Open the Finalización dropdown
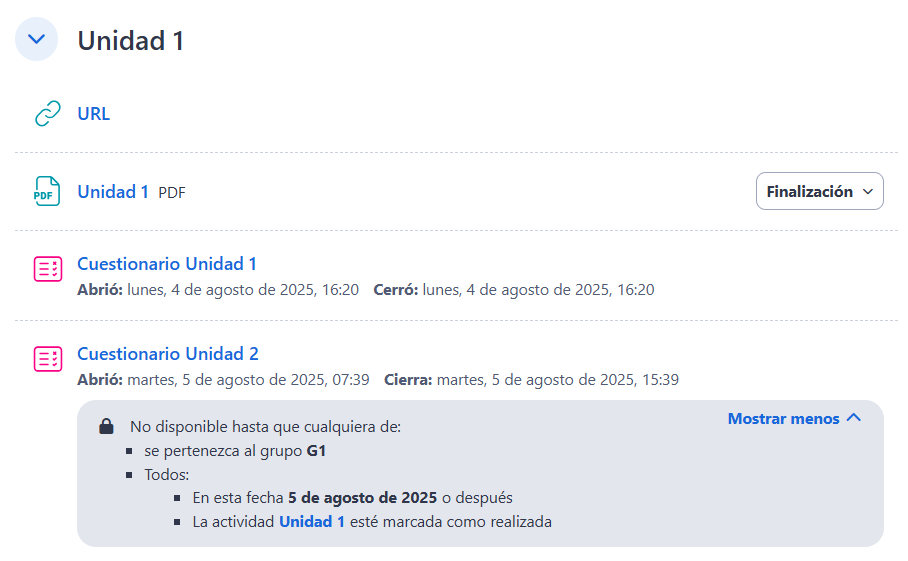908x561 pixels. tap(819, 191)
